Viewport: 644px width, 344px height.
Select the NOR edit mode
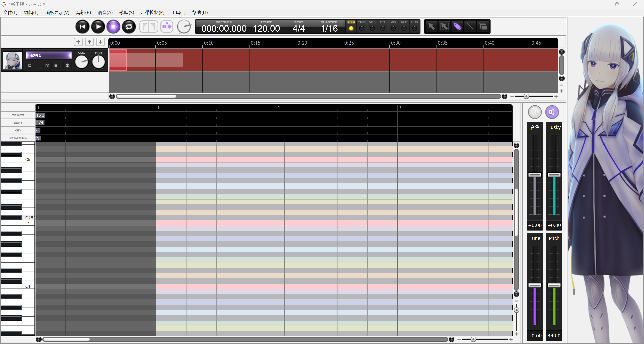point(351,26)
